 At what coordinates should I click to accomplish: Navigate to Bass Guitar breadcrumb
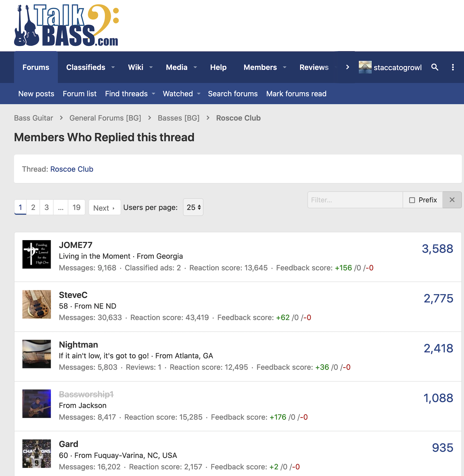point(34,118)
